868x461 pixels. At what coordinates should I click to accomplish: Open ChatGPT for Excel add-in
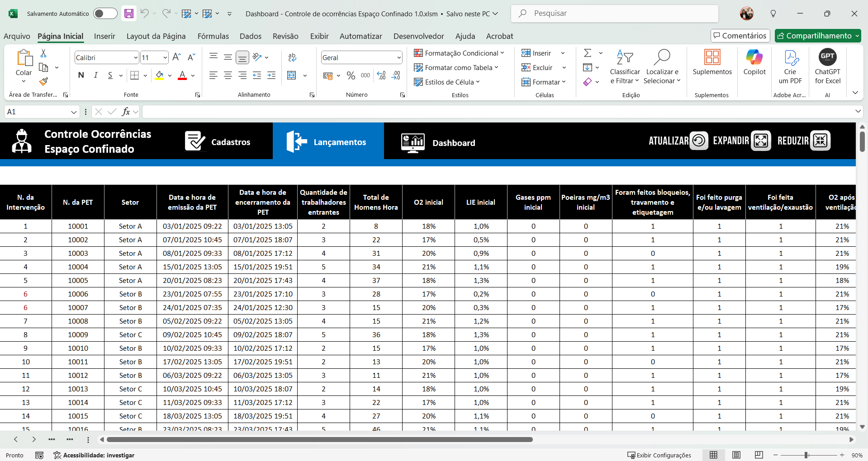tap(827, 57)
